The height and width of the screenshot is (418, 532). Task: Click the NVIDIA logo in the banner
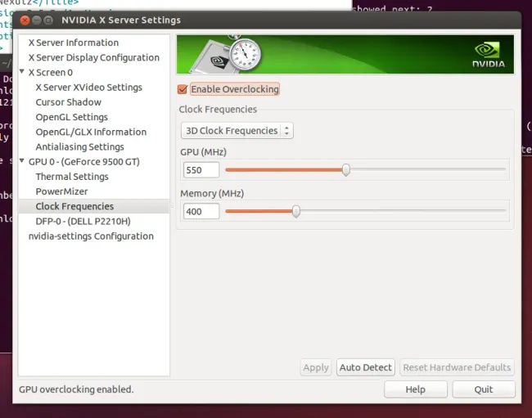click(x=489, y=55)
